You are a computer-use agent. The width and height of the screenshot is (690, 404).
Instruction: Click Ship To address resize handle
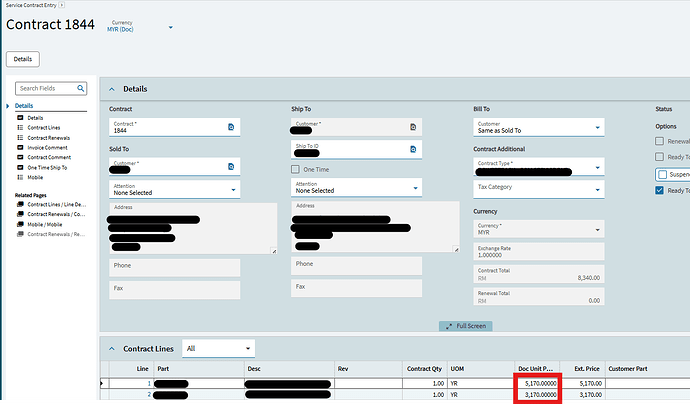pyautogui.click(x=456, y=250)
